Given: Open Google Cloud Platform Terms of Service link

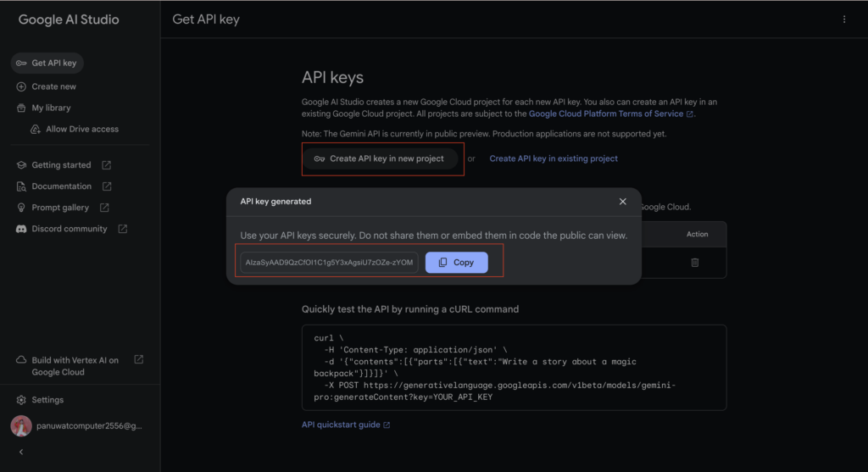Looking at the screenshot, I should (605, 114).
